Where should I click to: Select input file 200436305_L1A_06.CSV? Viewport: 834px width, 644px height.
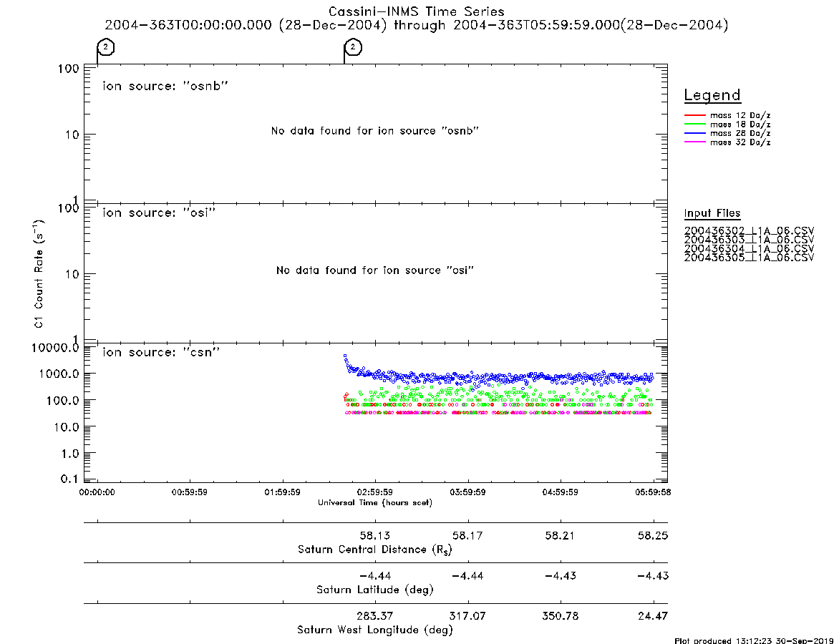click(749, 258)
